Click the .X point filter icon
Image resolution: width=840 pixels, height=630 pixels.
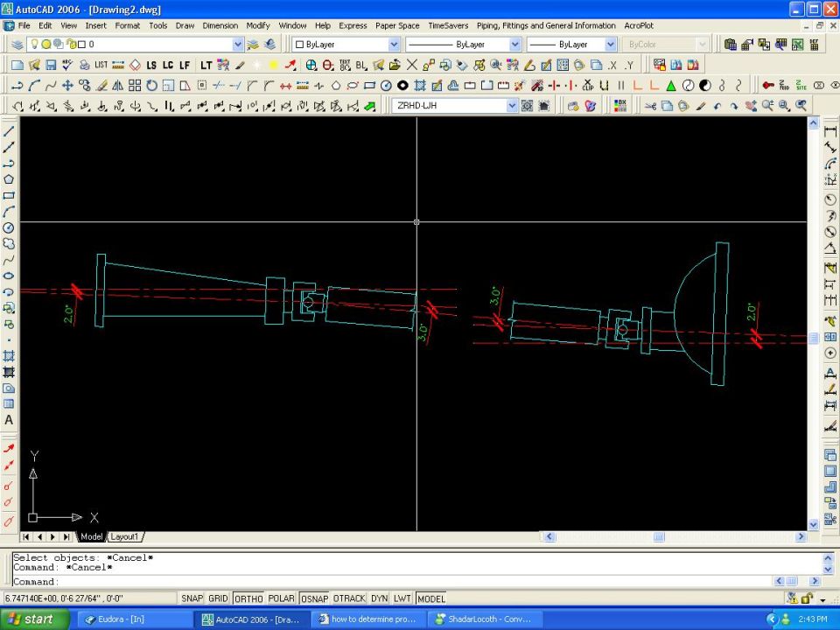(612, 65)
